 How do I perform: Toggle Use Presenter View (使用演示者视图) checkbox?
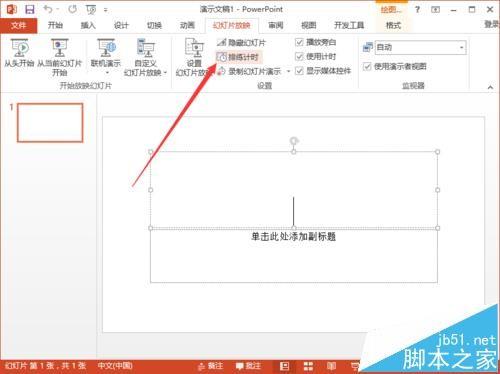coord(367,66)
